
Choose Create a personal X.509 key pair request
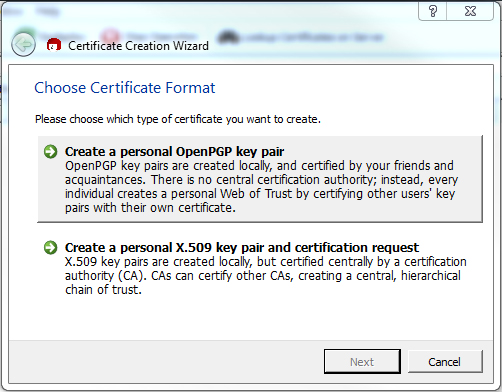click(x=260, y=268)
